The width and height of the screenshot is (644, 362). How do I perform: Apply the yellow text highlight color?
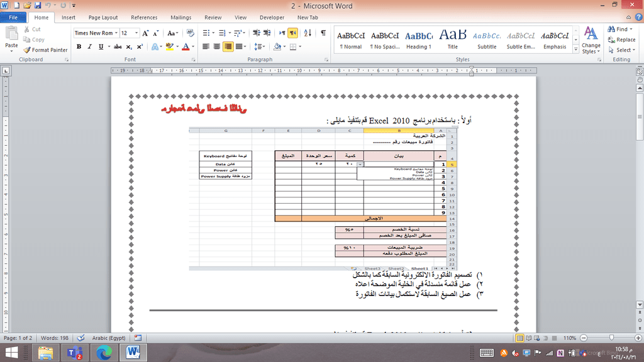(x=170, y=47)
